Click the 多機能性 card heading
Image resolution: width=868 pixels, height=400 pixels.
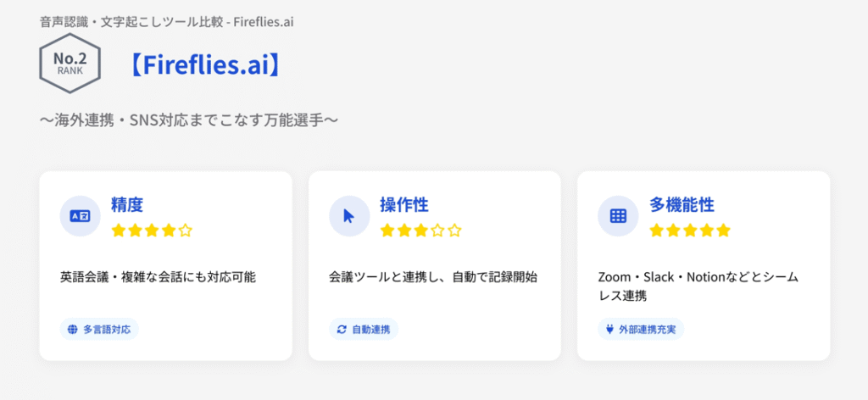click(682, 204)
